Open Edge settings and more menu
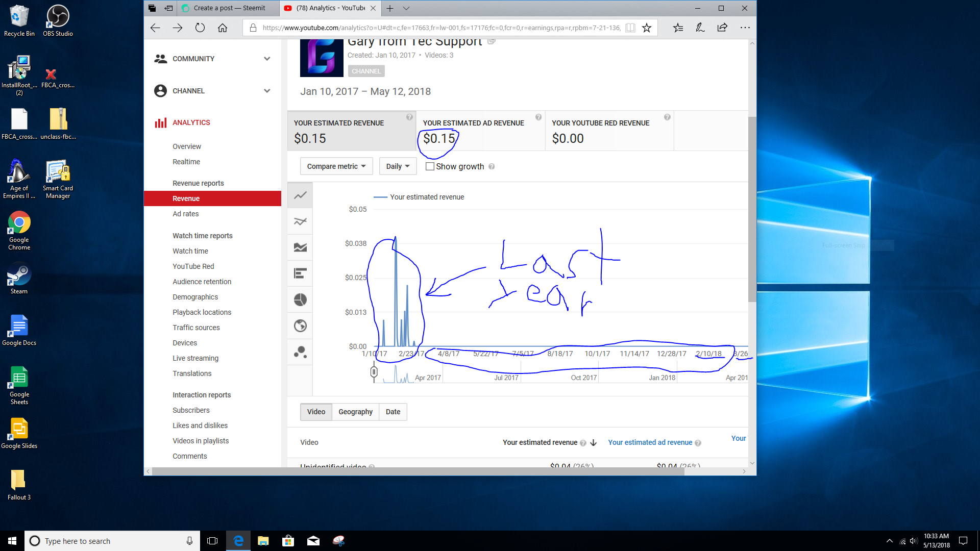This screenshot has width=980, height=551. (x=745, y=28)
